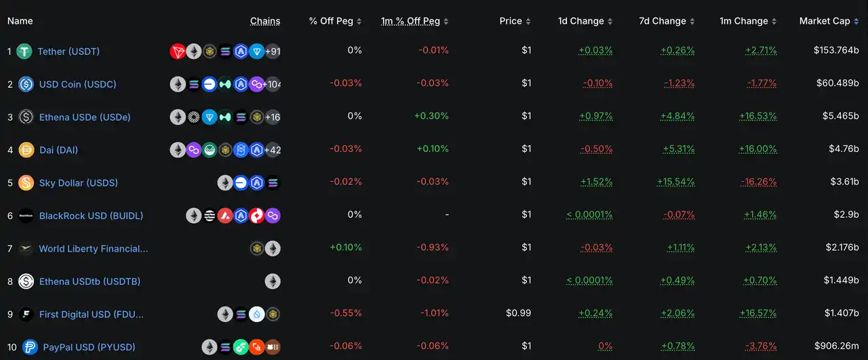Click the Ethena USDe logo icon
This screenshot has height=360, width=868.
pos(26,117)
